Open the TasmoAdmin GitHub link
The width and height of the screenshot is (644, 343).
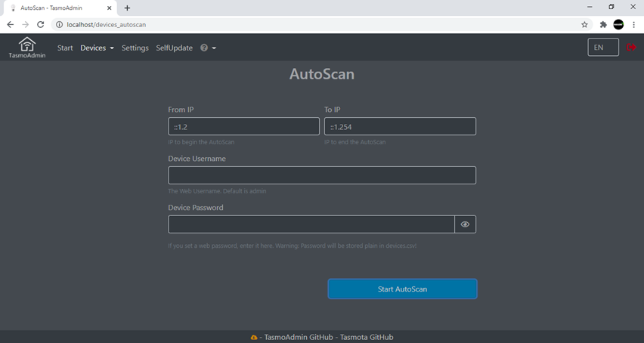[299, 337]
